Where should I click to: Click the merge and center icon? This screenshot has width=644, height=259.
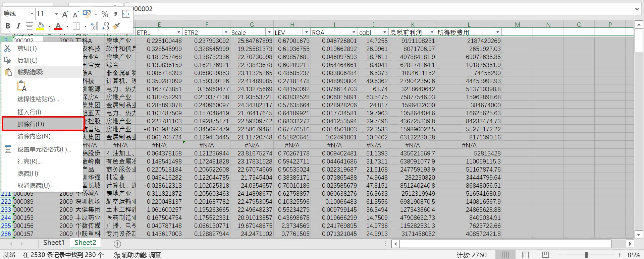tap(126, 14)
